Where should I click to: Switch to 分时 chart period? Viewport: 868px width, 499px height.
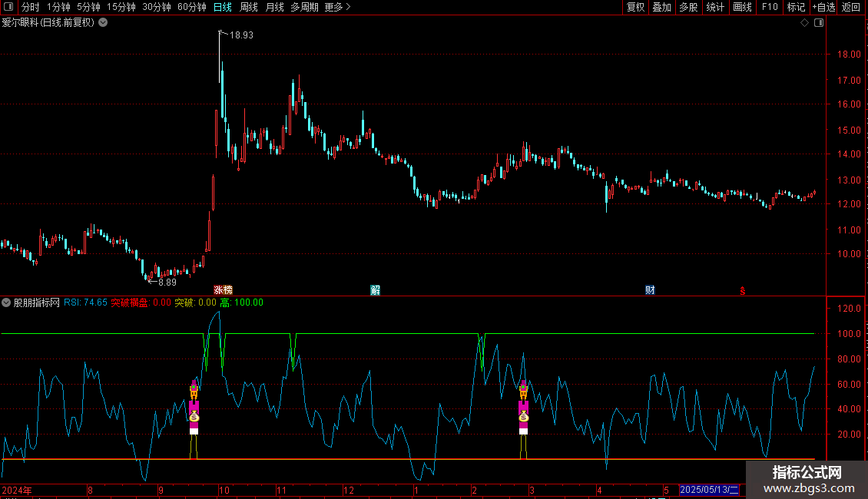click(x=31, y=7)
